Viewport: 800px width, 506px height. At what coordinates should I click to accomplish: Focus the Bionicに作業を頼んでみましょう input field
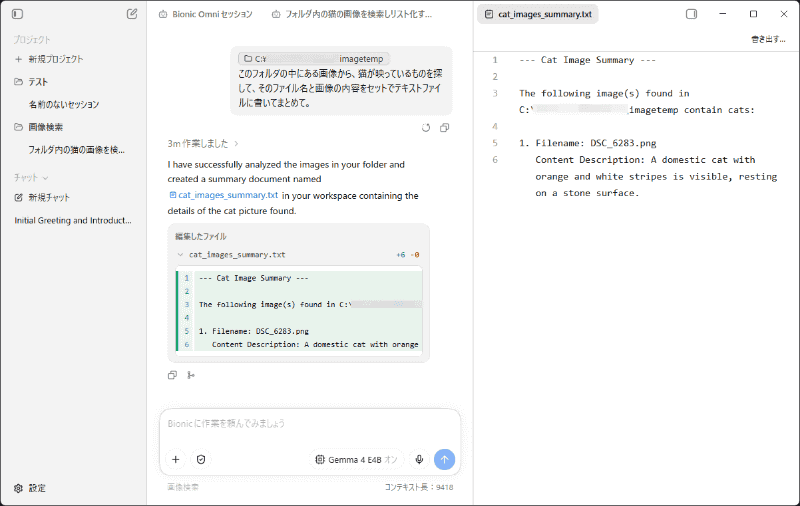tap(310, 423)
